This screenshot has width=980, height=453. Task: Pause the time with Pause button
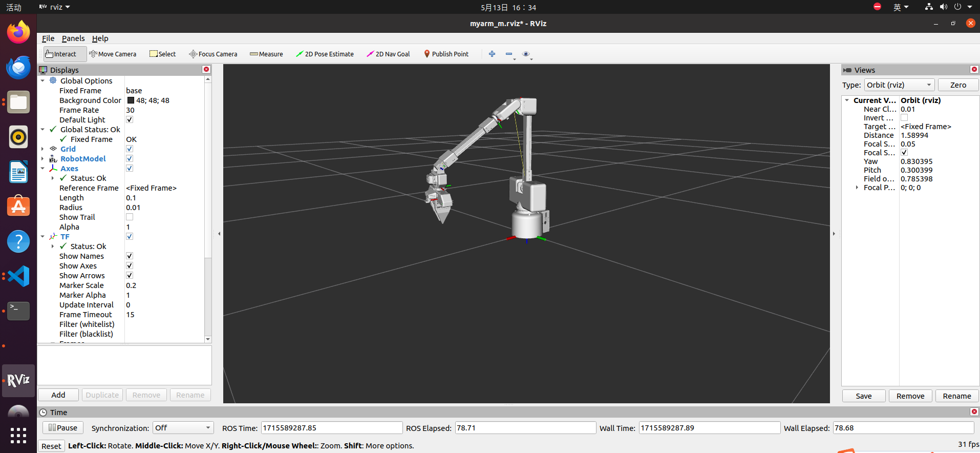coord(63,428)
